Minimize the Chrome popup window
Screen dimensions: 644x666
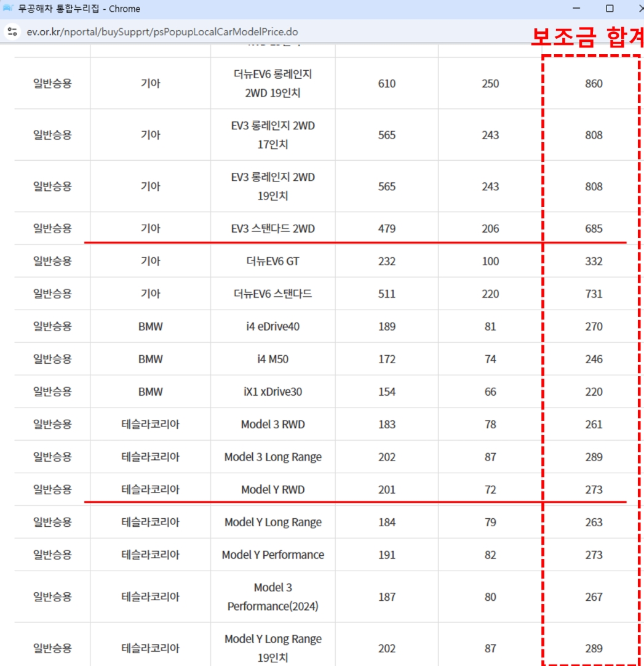(x=576, y=9)
